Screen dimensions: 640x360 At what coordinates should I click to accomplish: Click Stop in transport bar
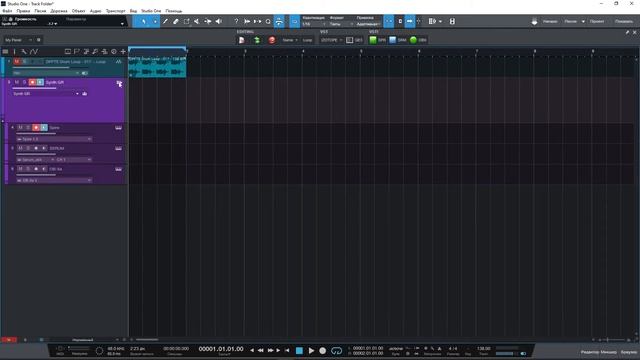[299, 350]
